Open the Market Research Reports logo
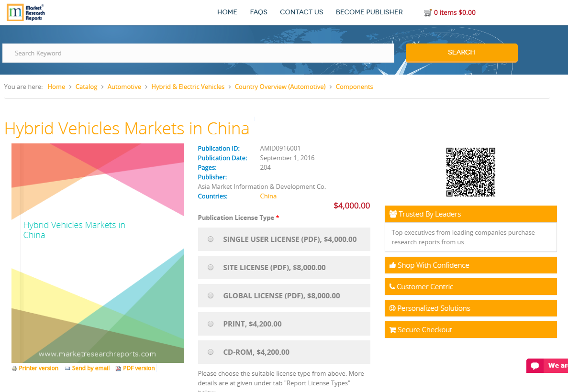This screenshot has height=392, width=568. click(x=26, y=13)
